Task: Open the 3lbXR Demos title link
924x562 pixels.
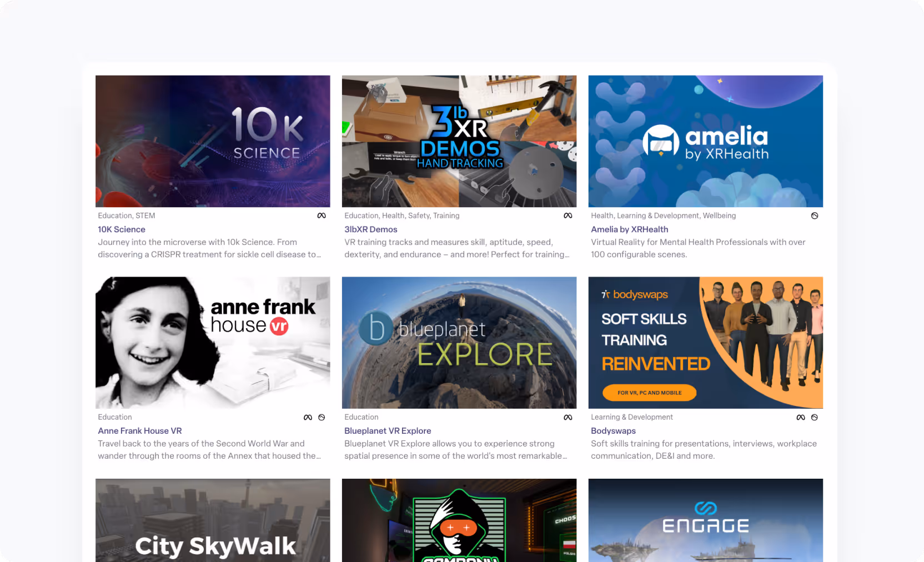Action: pos(371,229)
